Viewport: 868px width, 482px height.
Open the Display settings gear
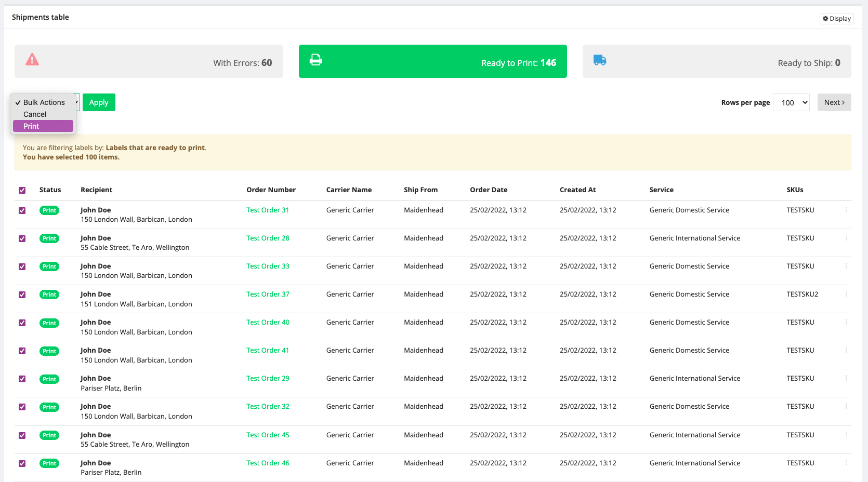[836, 19]
